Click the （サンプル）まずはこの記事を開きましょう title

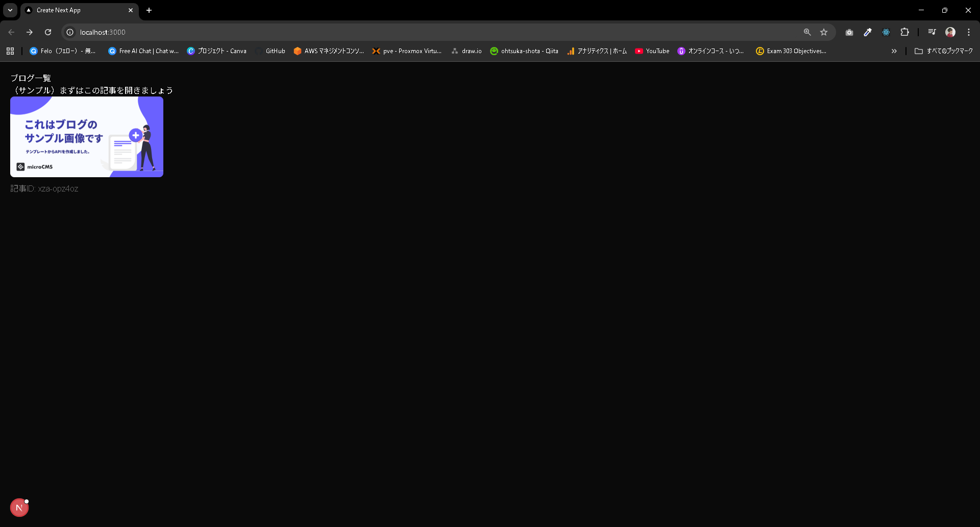pyautogui.click(x=92, y=90)
